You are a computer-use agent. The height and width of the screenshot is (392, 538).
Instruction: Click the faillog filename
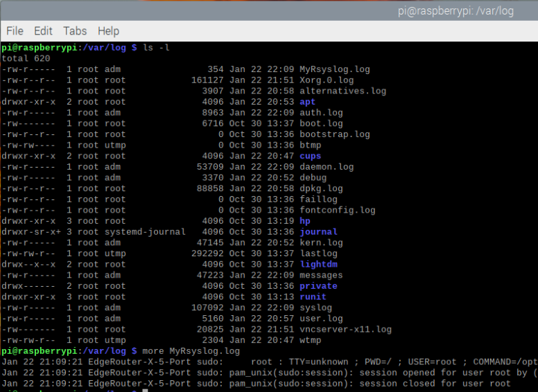click(318, 199)
